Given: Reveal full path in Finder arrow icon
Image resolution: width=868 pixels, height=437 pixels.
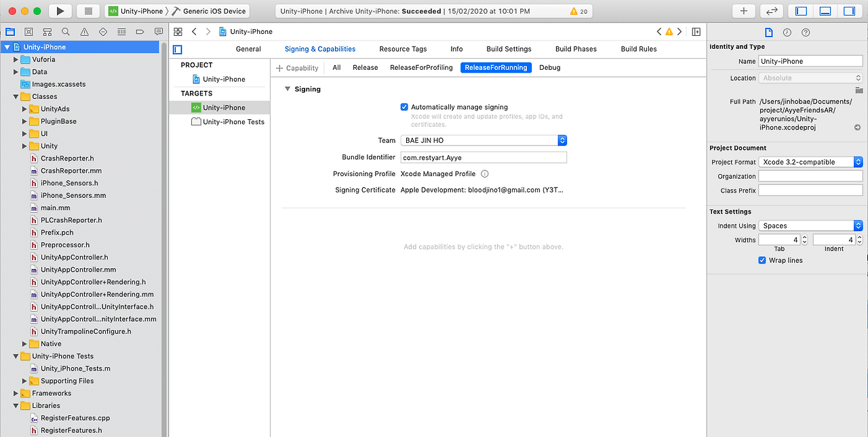Looking at the screenshot, I should coord(857,127).
